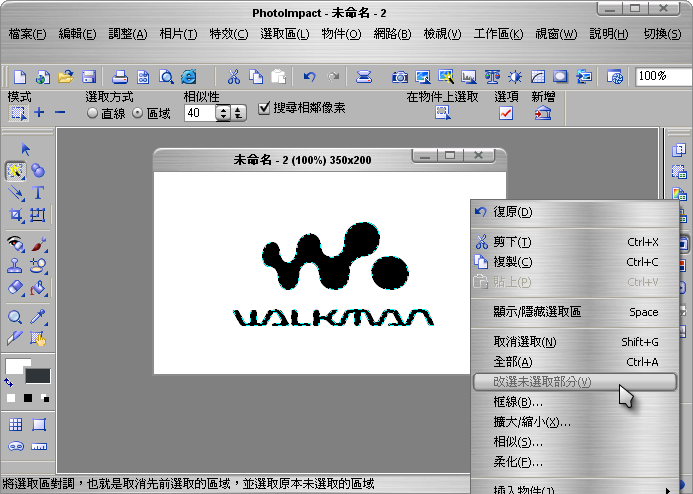Click the 相似性 spin arrows
Image resolution: width=693 pixels, height=494 pixels.
[223, 113]
